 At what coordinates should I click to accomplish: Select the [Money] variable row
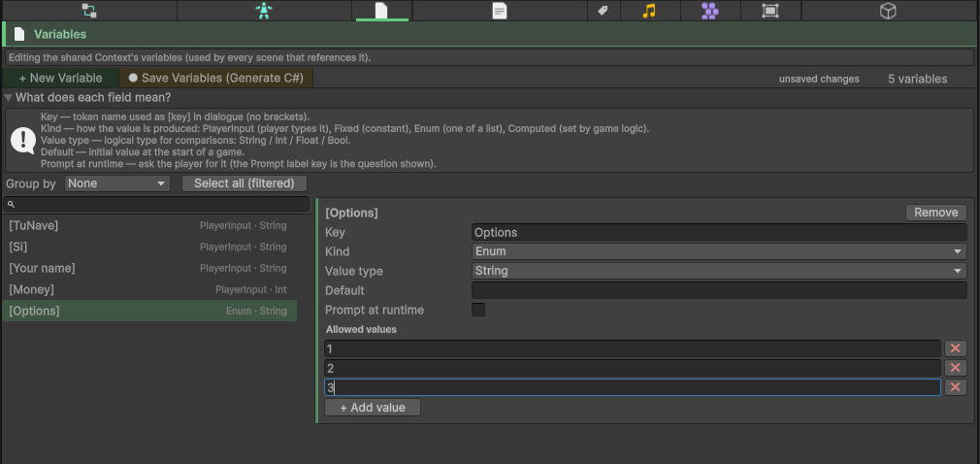[148, 289]
